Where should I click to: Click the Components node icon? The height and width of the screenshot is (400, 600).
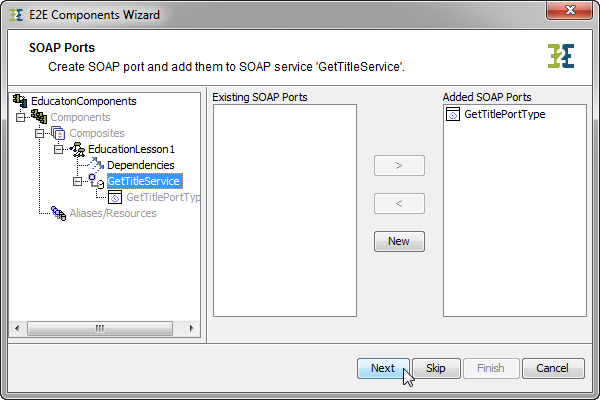tap(38, 117)
